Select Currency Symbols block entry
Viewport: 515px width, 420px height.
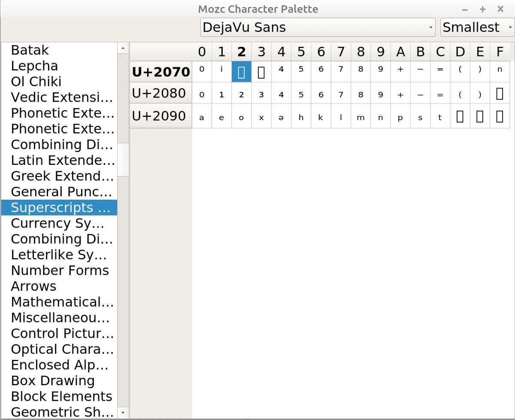click(x=59, y=223)
